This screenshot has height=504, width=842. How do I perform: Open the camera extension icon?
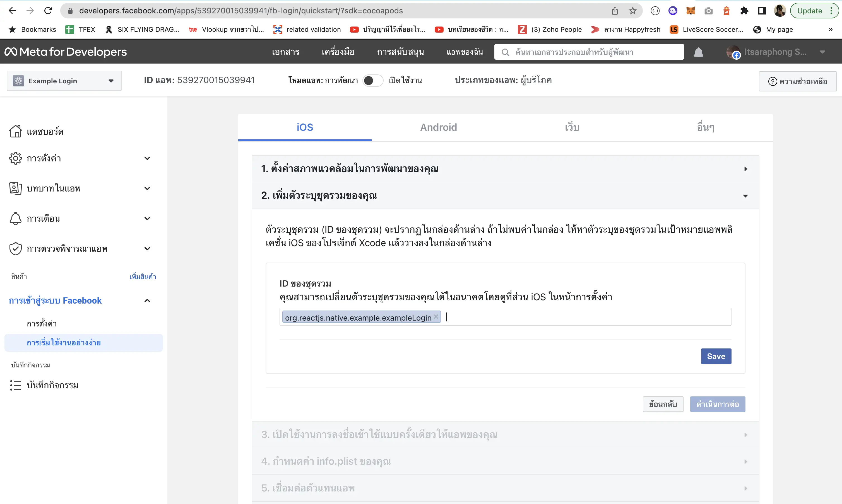[x=708, y=11]
